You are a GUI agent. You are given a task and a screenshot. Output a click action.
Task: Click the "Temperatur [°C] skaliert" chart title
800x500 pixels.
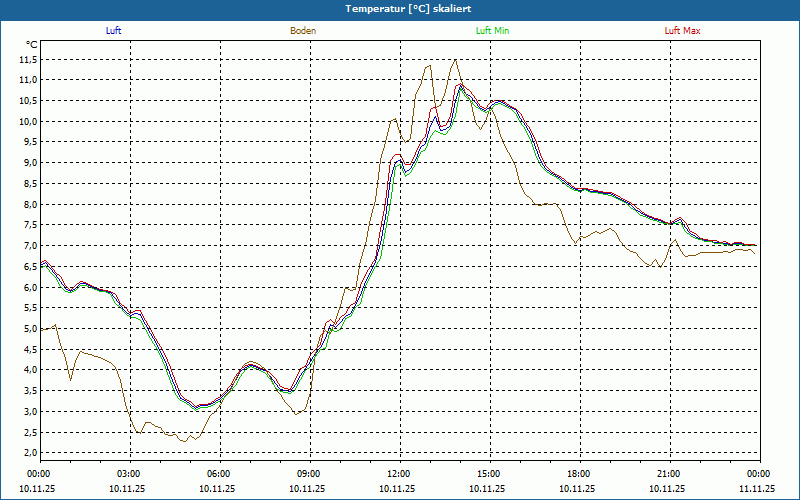pyautogui.click(x=400, y=8)
